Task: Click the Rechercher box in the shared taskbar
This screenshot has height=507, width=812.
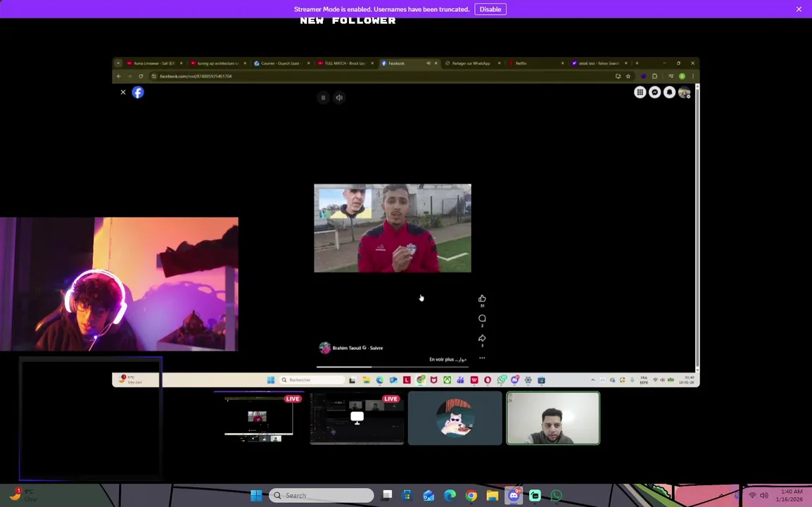Action: pyautogui.click(x=312, y=380)
